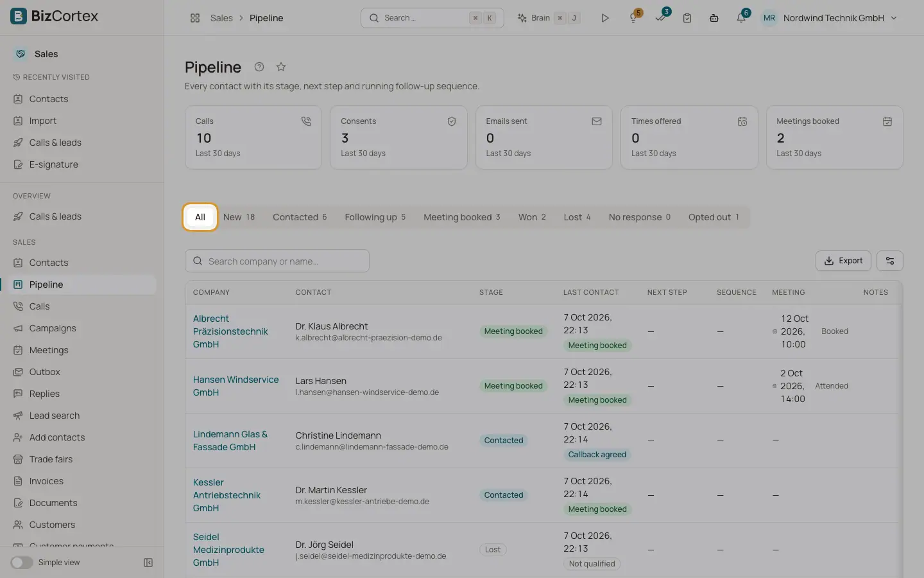Open Albrecht Präzisionstechnik GmbH company link

coord(230,331)
